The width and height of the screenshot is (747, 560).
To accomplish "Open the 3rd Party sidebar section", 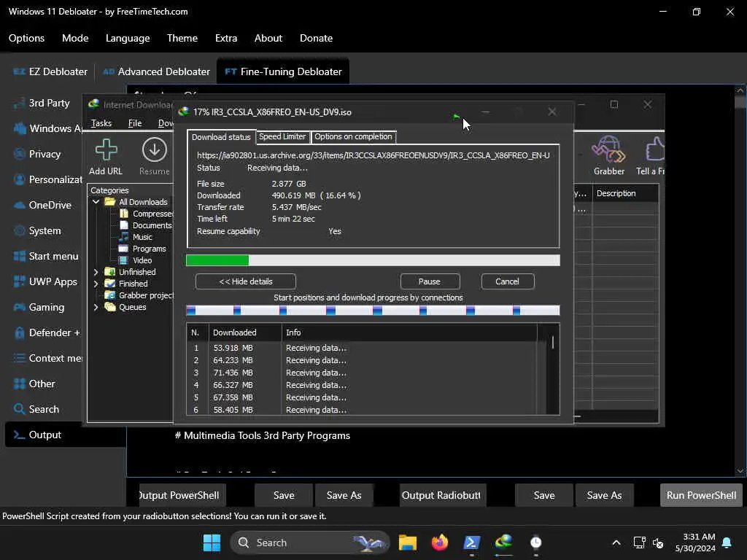I will pos(42,103).
